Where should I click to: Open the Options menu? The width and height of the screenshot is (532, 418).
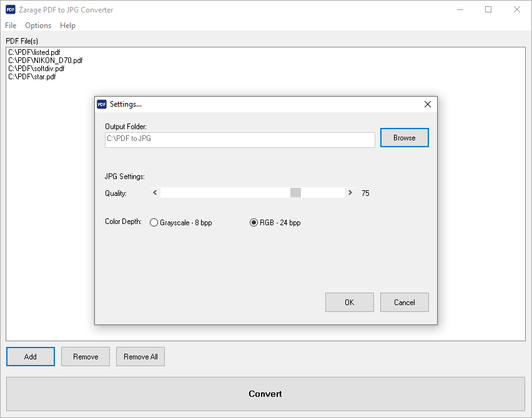pos(38,26)
